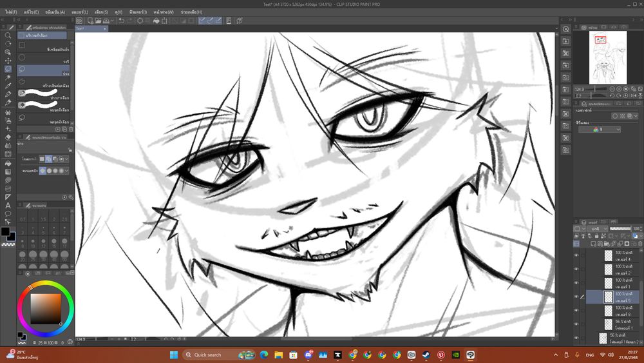Image resolution: width=644 pixels, height=363 pixels.
Task: Select layer row เลเยอร์ 8
Action: pyautogui.click(x=612, y=311)
